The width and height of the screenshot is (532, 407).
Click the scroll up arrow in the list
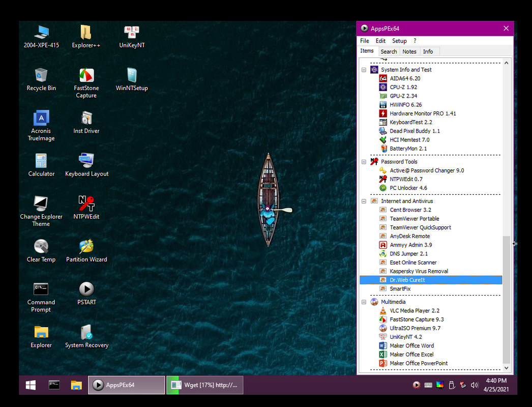[506, 63]
